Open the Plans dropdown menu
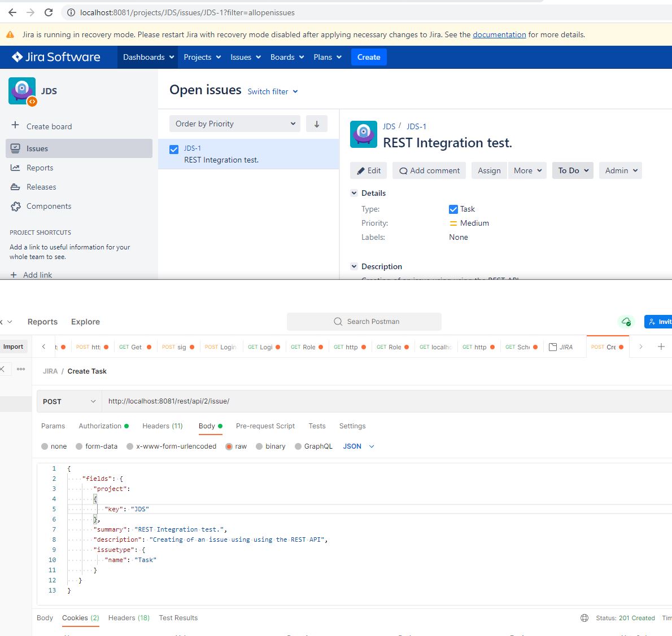This screenshot has height=636, width=672. (328, 57)
